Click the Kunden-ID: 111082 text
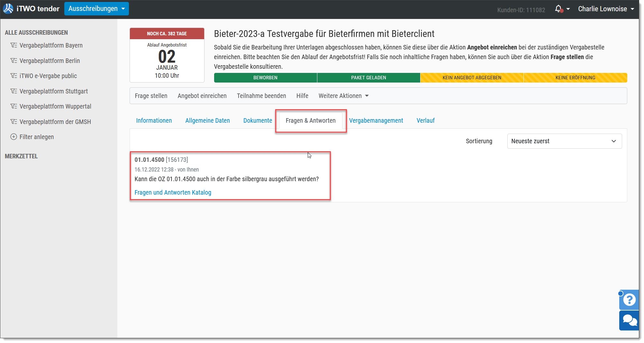This screenshot has height=343, width=644. tap(521, 10)
